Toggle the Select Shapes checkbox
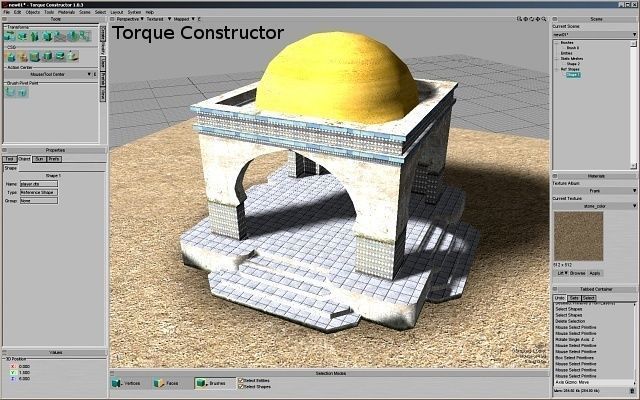Viewport: 640px width, 400px height. (241, 387)
